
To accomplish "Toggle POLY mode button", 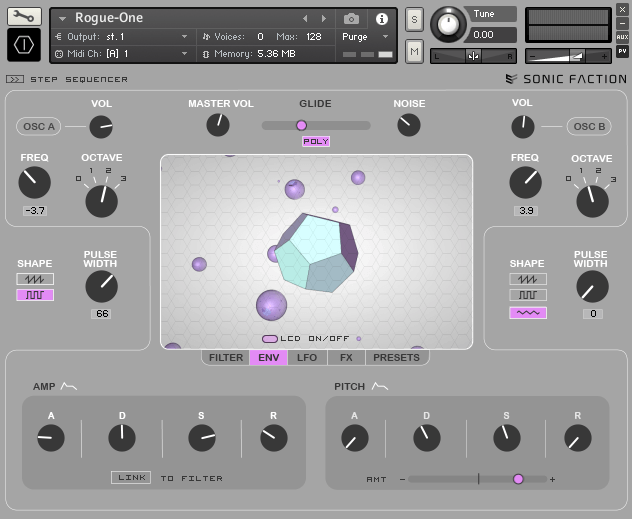I will (316, 141).
